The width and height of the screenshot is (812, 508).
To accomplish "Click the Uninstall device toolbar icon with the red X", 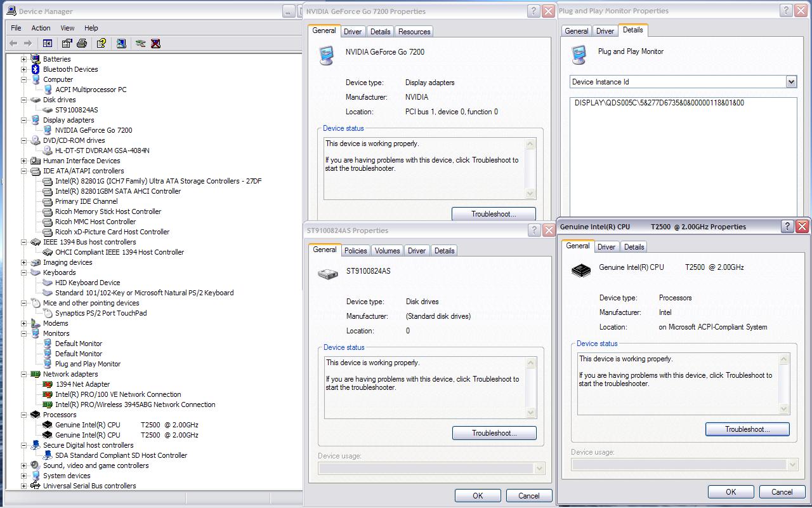I will click(x=155, y=43).
